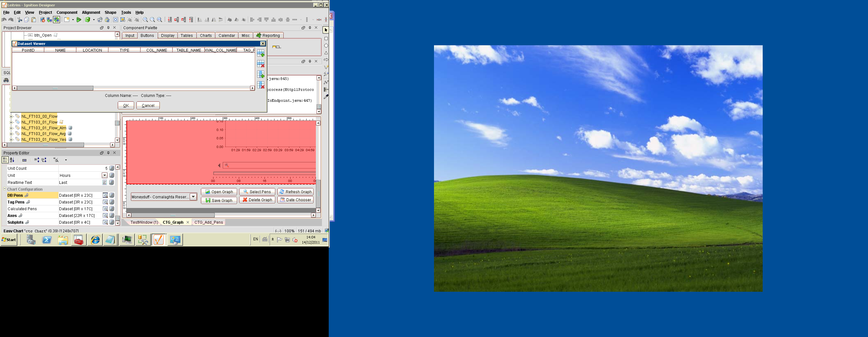
Task: Toggle pin on Property Editor panel
Action: point(108,153)
